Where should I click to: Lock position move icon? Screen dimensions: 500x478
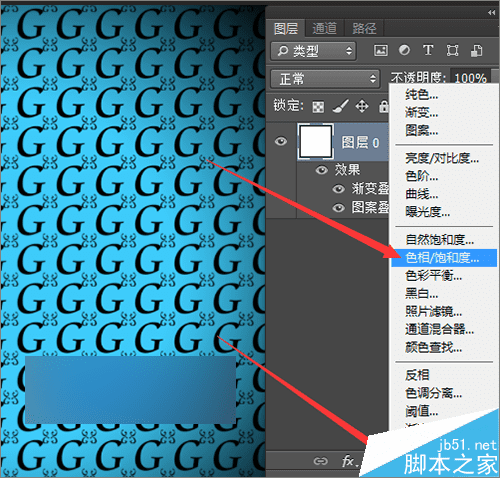click(362, 107)
